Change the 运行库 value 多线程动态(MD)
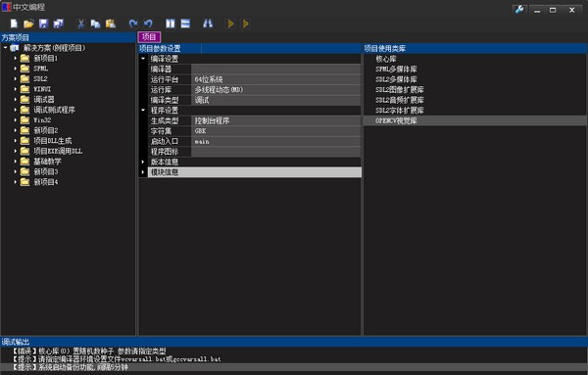This screenshot has height=375, width=588. pos(276,89)
